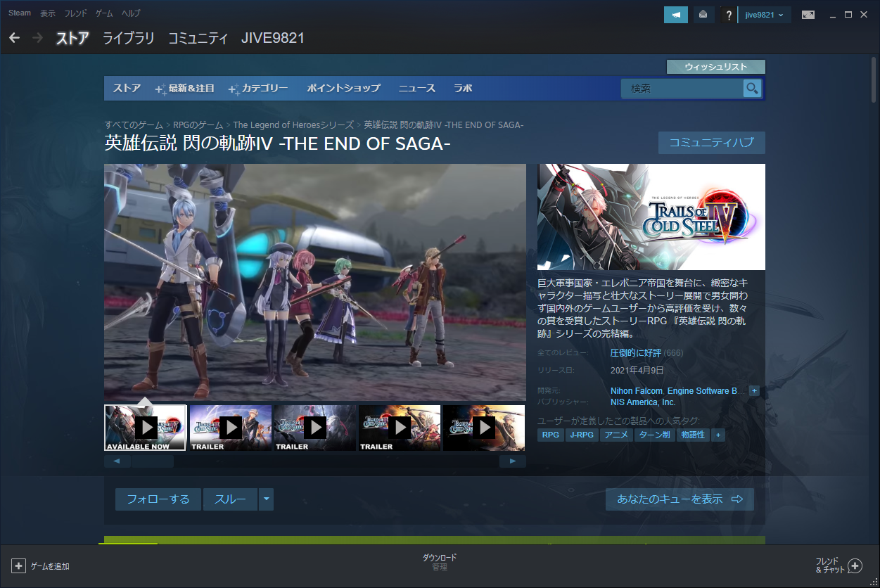This screenshot has height=588, width=880.
Task: Open the 最新＆注目 store menu
Action: [185, 89]
